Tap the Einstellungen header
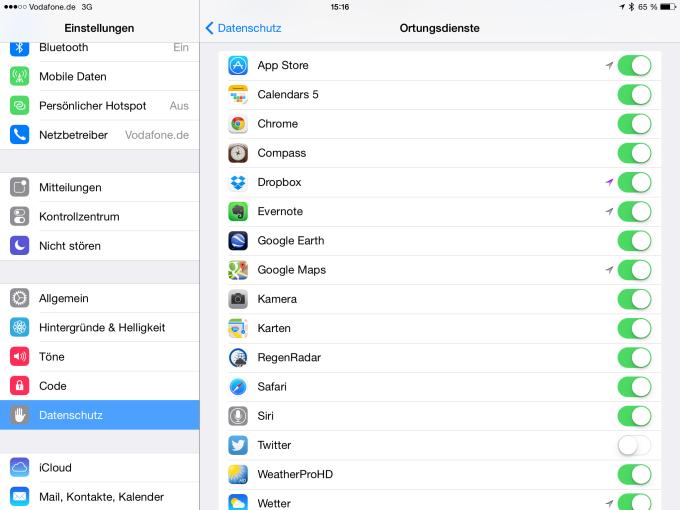This screenshot has width=680, height=510. 99,28
